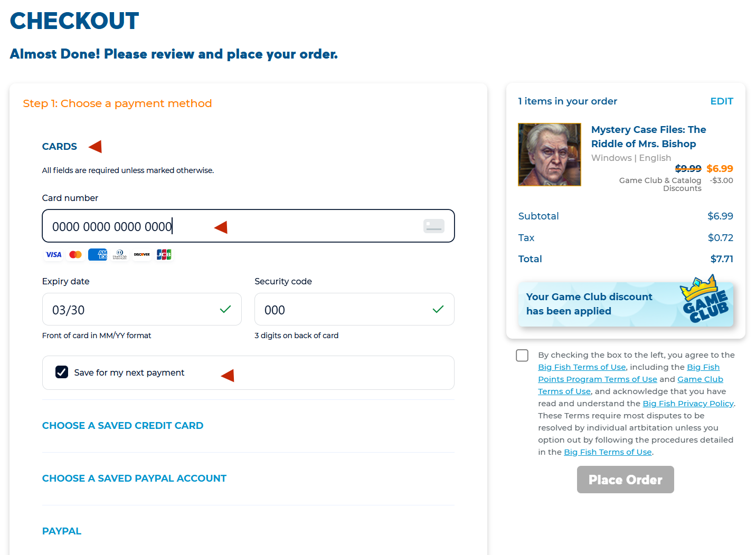Click the card icon in number field
This screenshot has height=555, width=756.
coord(433,226)
